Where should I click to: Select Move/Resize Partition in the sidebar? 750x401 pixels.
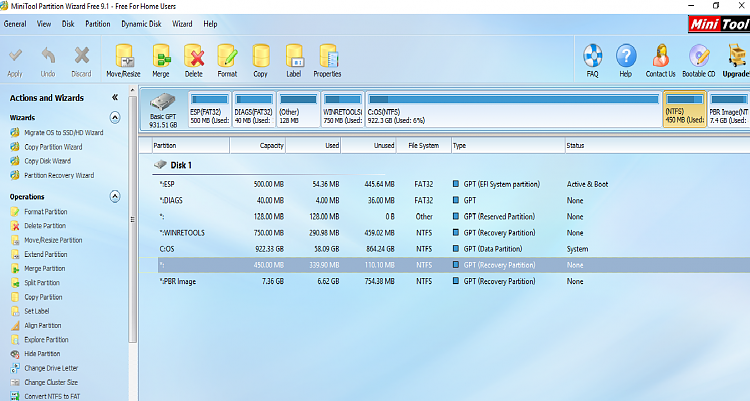[x=53, y=240]
